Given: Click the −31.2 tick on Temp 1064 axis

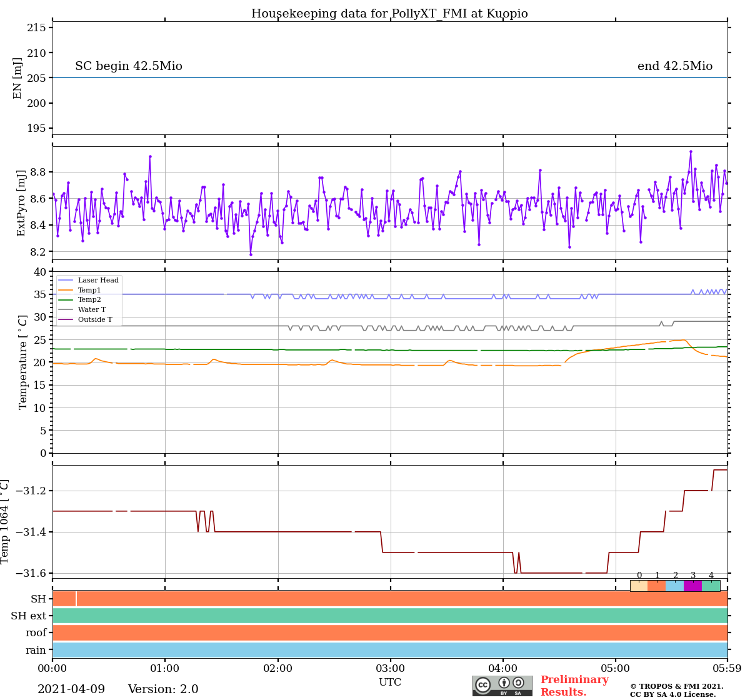Looking at the screenshot, I should (31, 491).
